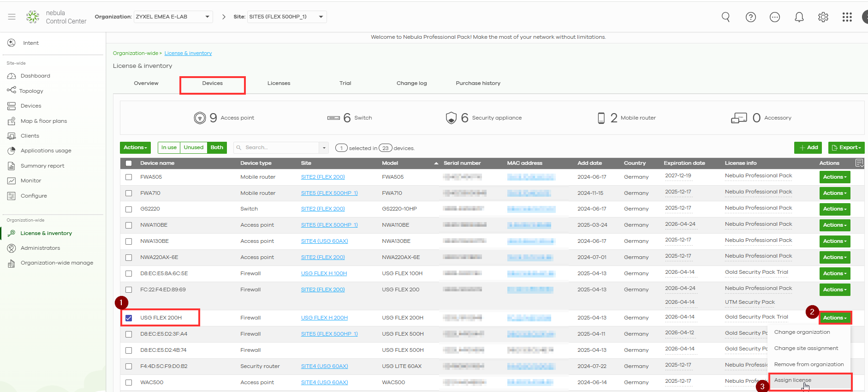The height and width of the screenshot is (392, 868).
Task: Check the FWA710 row checkbox
Action: tap(129, 193)
